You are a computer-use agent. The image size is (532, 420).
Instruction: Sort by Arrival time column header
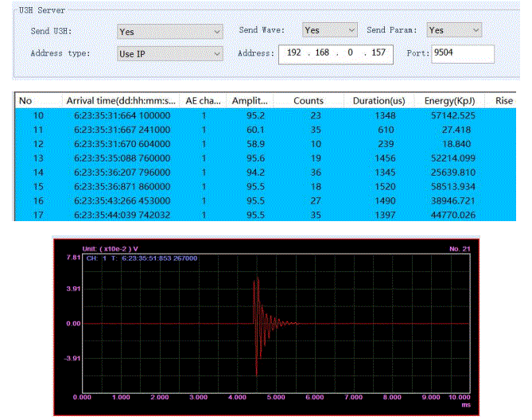pyautogui.click(x=121, y=101)
